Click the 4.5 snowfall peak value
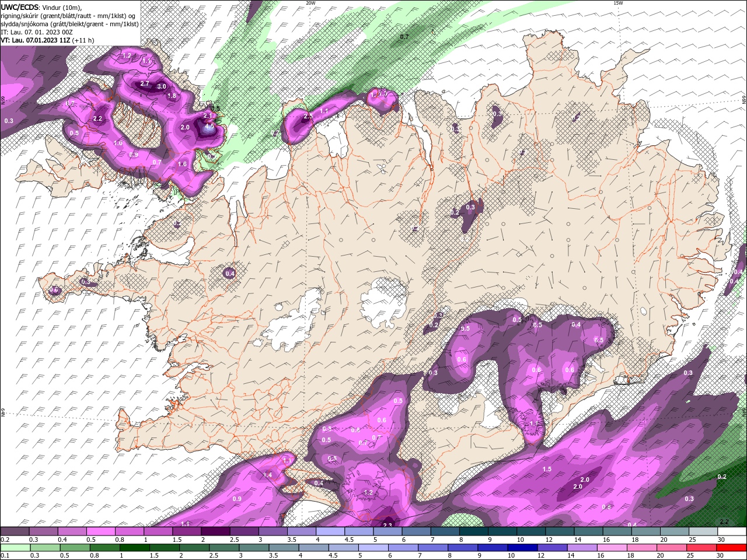 (210, 125)
